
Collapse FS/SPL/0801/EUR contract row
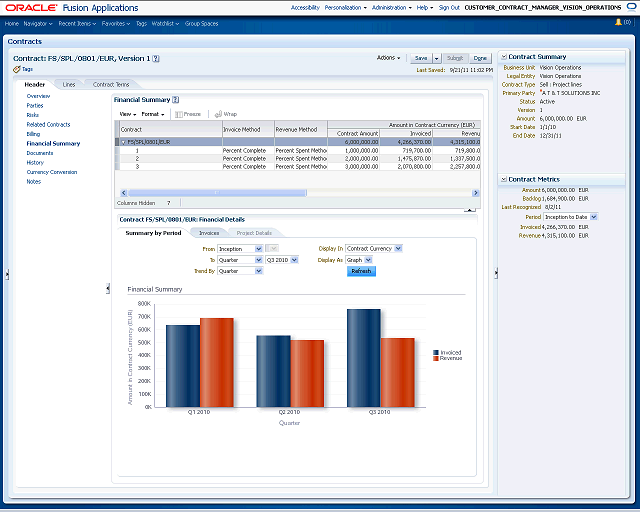(x=123, y=142)
